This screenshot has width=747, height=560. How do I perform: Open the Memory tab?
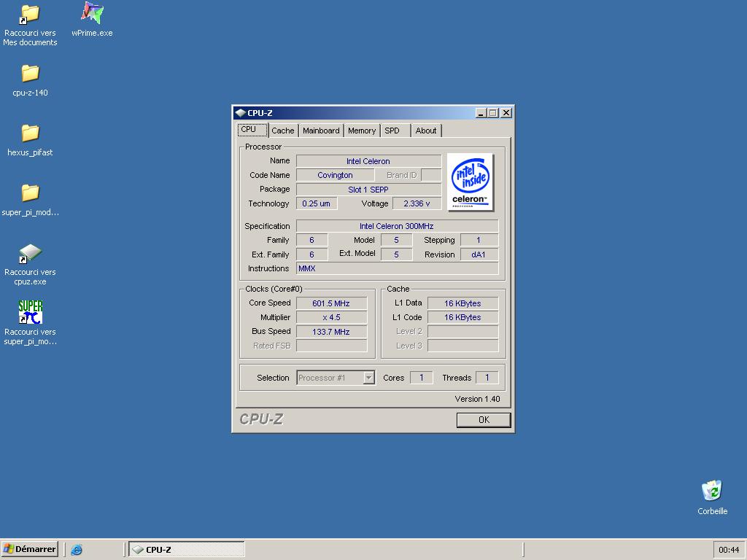362,131
